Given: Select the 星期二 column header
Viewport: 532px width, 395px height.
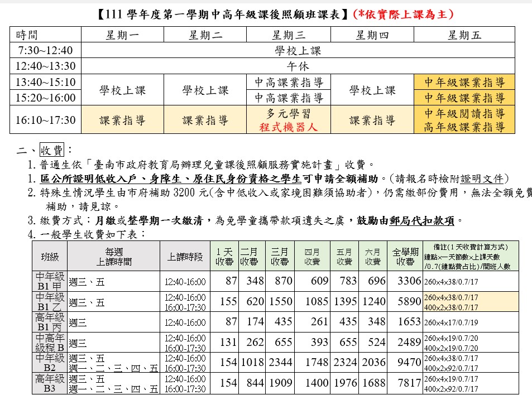Looking at the screenshot, I should point(205,35).
